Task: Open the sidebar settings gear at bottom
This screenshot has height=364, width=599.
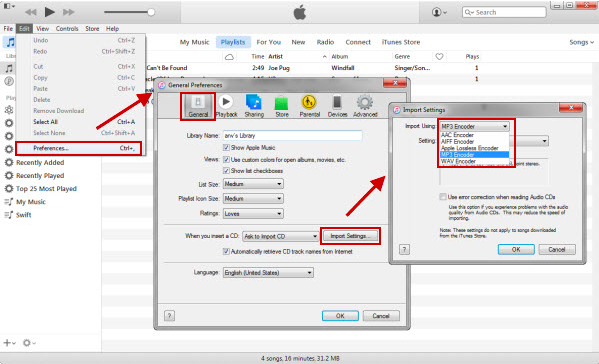Action: point(29,343)
